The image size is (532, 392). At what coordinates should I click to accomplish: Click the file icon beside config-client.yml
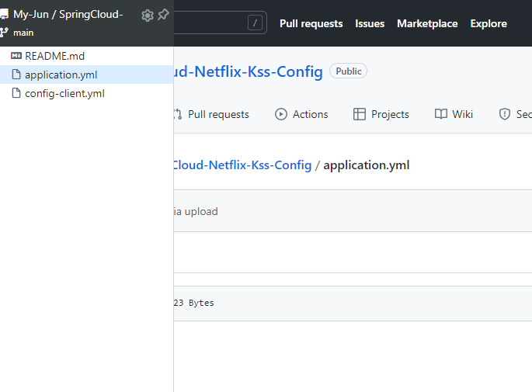(x=16, y=93)
